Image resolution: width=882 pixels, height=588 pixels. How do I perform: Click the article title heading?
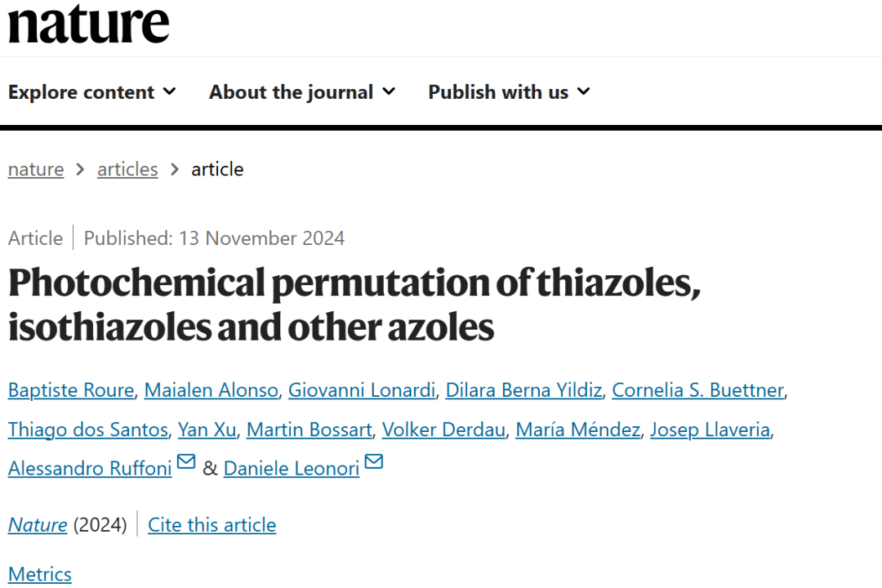pos(354,305)
